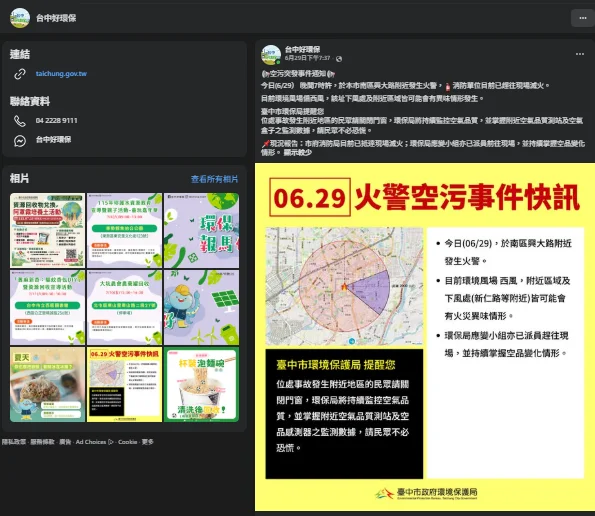Open the 06.29 火警空污事件快訊 small thumbnail

[x=124, y=384]
